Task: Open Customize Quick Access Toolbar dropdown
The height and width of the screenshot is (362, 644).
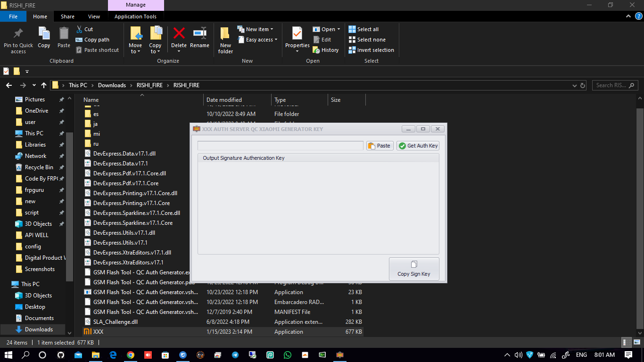Action: click(x=27, y=72)
